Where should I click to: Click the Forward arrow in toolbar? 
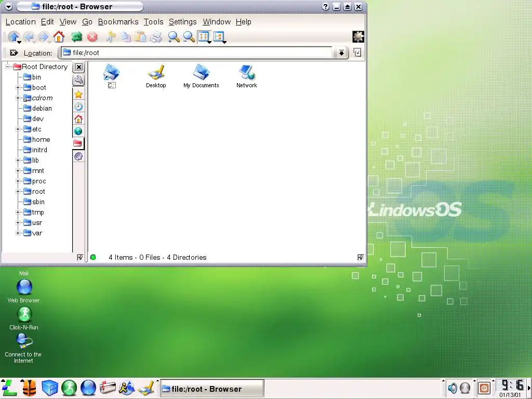coord(44,37)
